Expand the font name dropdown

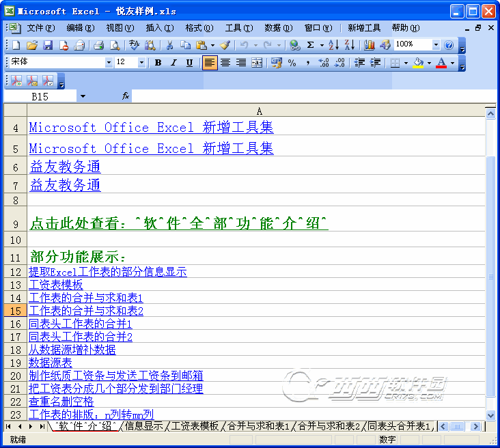pyautogui.click(x=109, y=62)
